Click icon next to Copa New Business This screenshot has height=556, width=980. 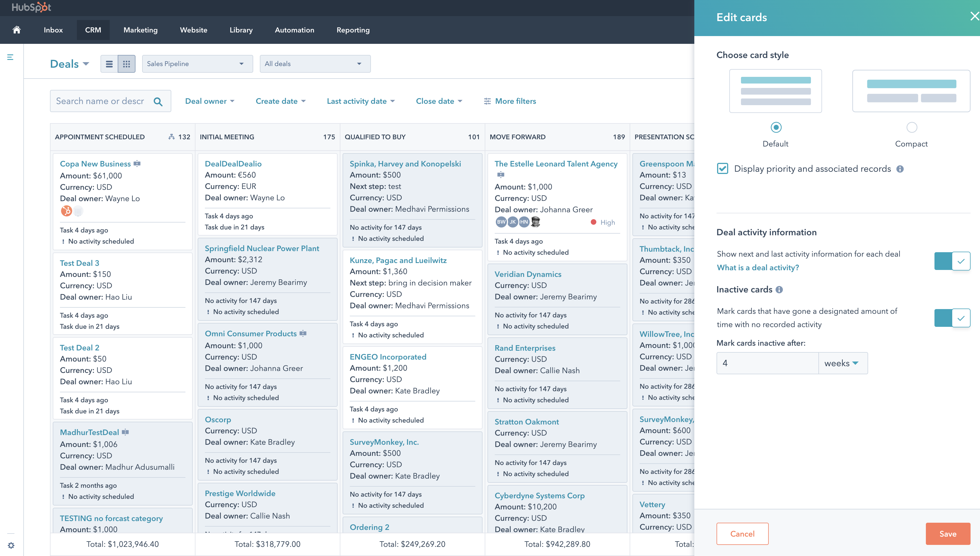(x=137, y=163)
